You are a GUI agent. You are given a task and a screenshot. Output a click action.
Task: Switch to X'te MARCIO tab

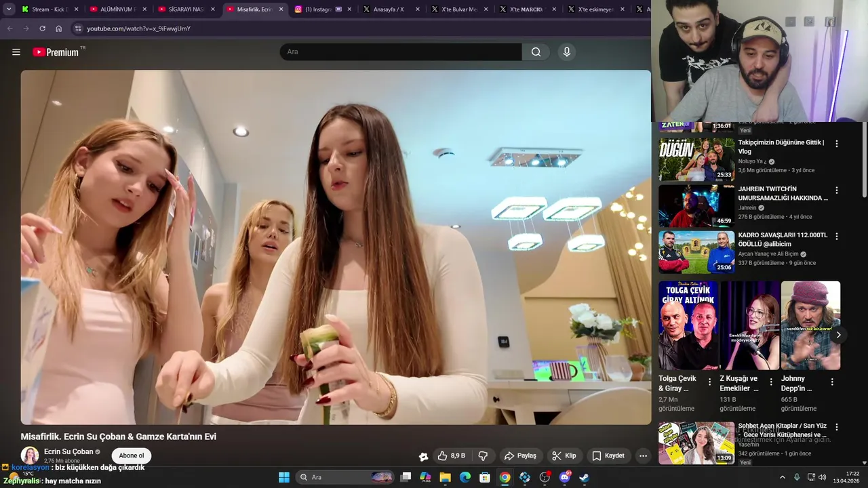coord(528,9)
